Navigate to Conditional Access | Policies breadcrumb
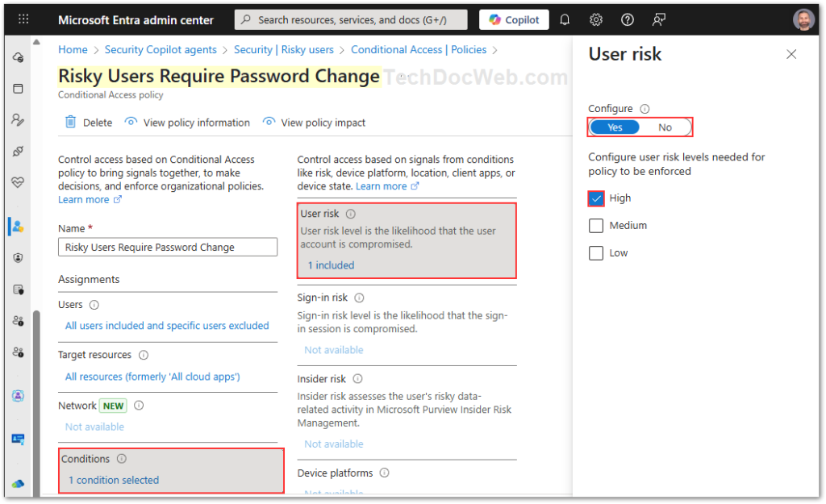Screen dimensions: 826x504 click(x=419, y=50)
